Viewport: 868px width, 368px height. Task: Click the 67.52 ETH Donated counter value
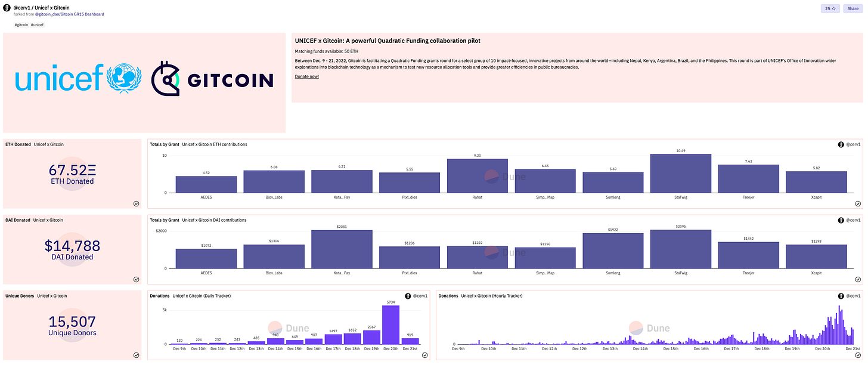pyautogui.click(x=72, y=170)
